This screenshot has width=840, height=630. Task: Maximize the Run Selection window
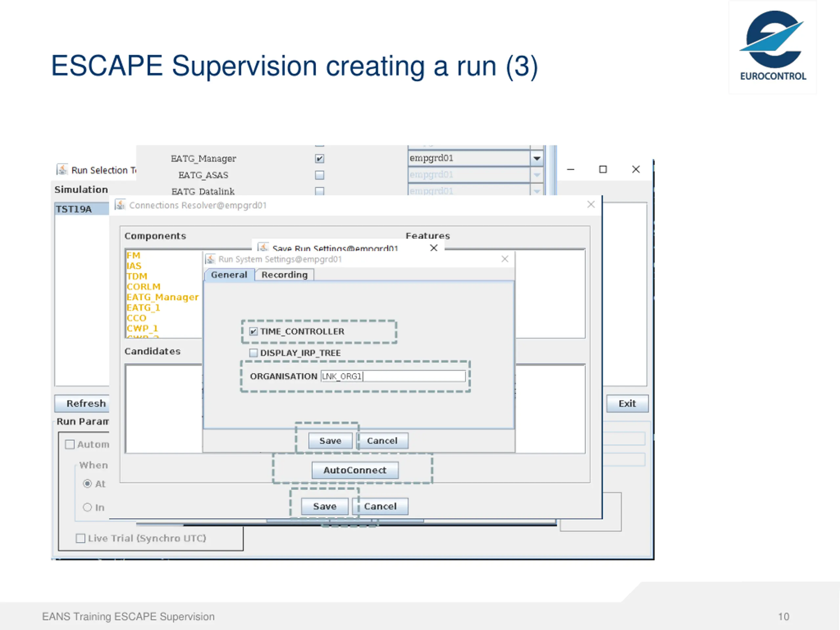point(603,169)
